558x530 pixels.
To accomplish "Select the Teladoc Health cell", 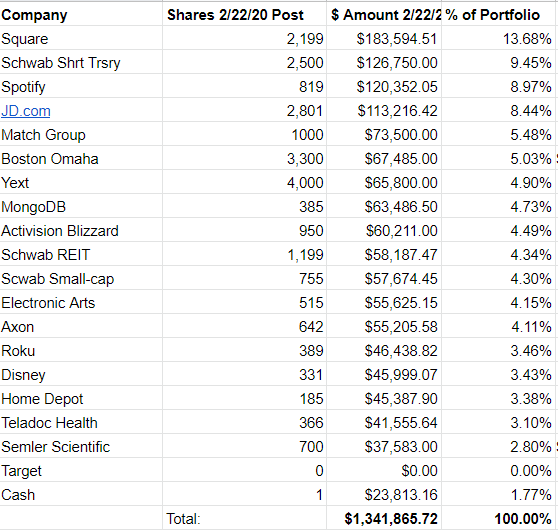I will 81,423.
